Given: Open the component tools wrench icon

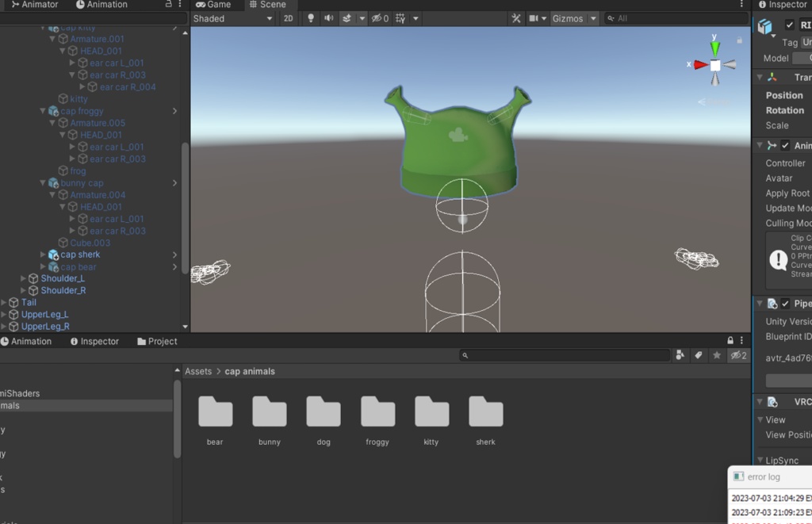Looking at the screenshot, I should click(515, 18).
